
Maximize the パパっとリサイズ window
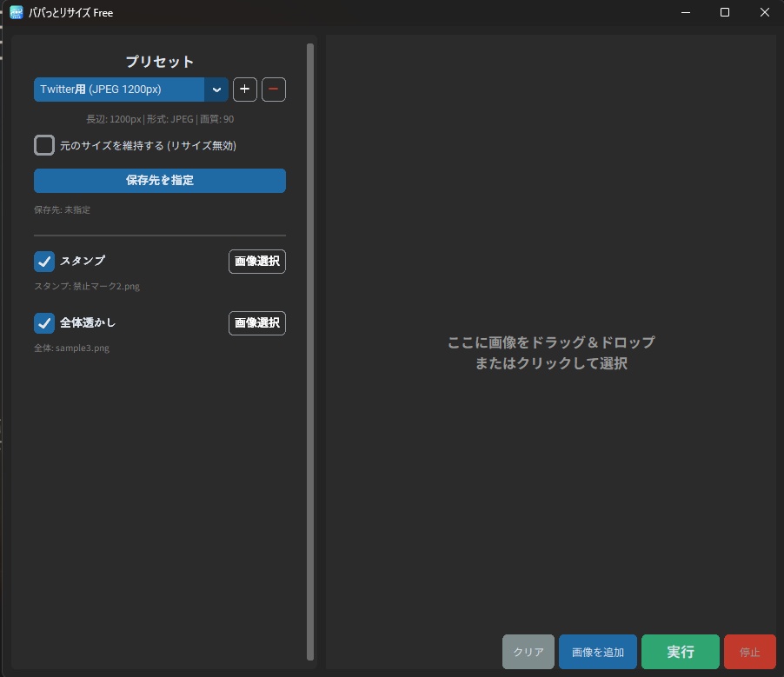[725, 12]
